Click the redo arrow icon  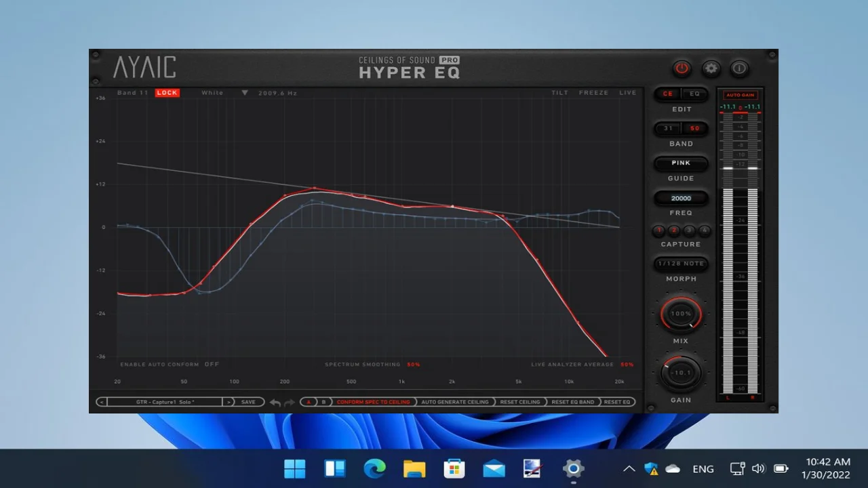click(290, 402)
